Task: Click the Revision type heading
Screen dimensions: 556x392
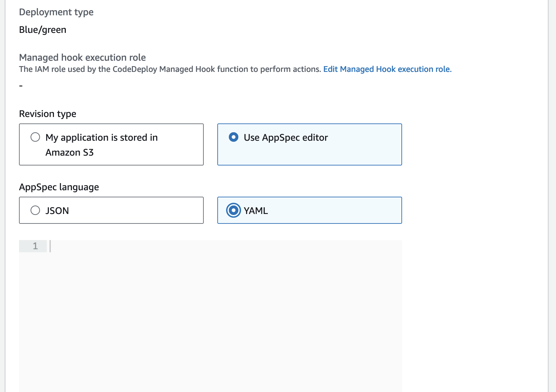Action: pyautogui.click(x=47, y=114)
